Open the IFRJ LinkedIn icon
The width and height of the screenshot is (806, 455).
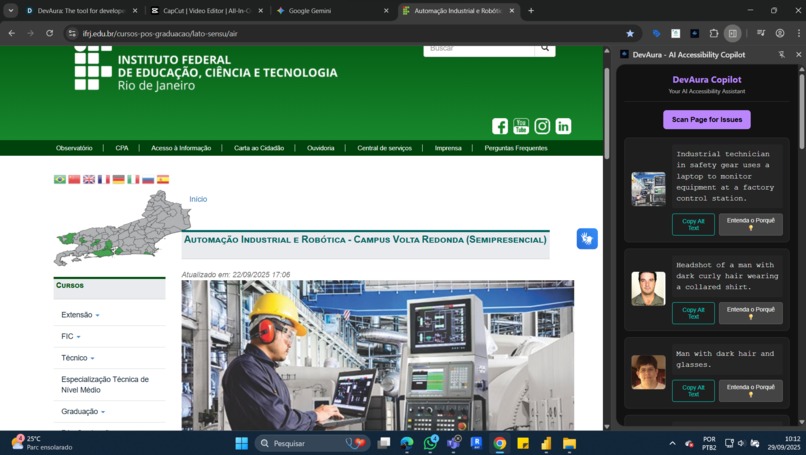(x=563, y=126)
